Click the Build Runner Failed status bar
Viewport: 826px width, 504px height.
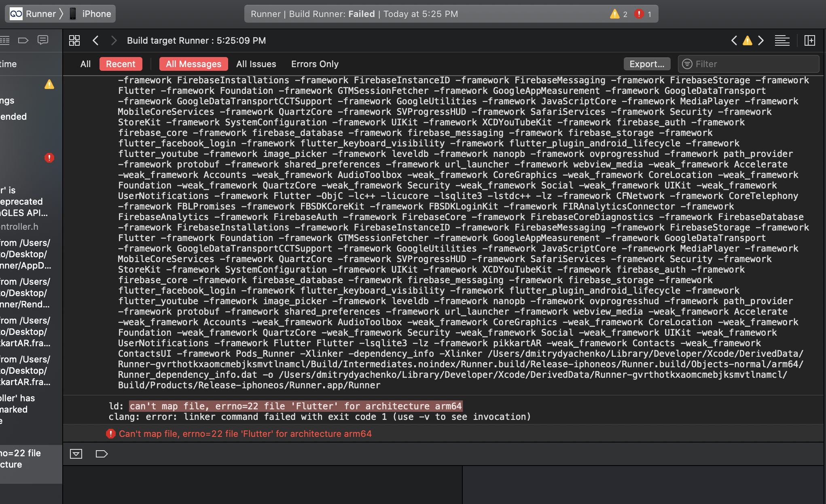point(451,14)
